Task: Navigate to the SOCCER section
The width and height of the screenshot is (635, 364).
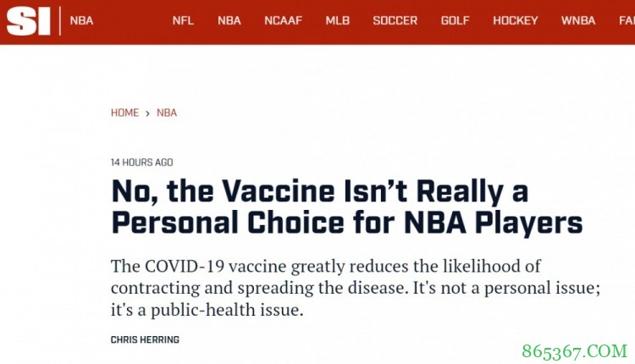Action: pos(395,20)
